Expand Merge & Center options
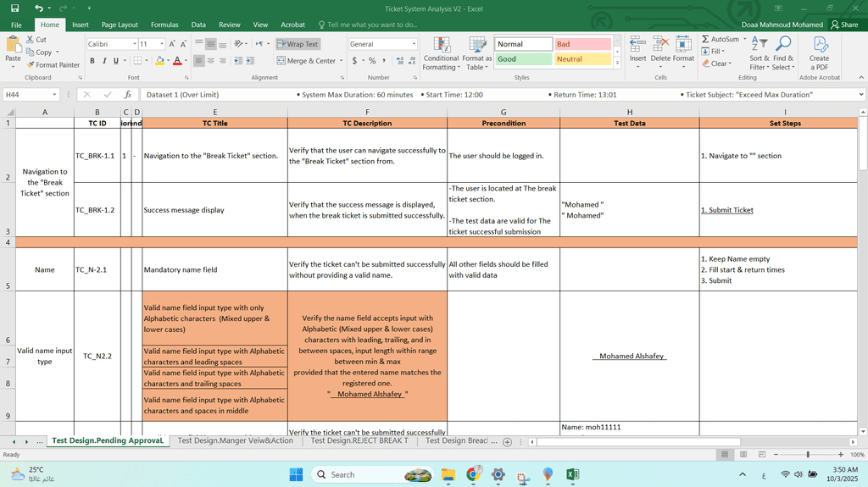The width and height of the screenshot is (868, 487). click(342, 60)
